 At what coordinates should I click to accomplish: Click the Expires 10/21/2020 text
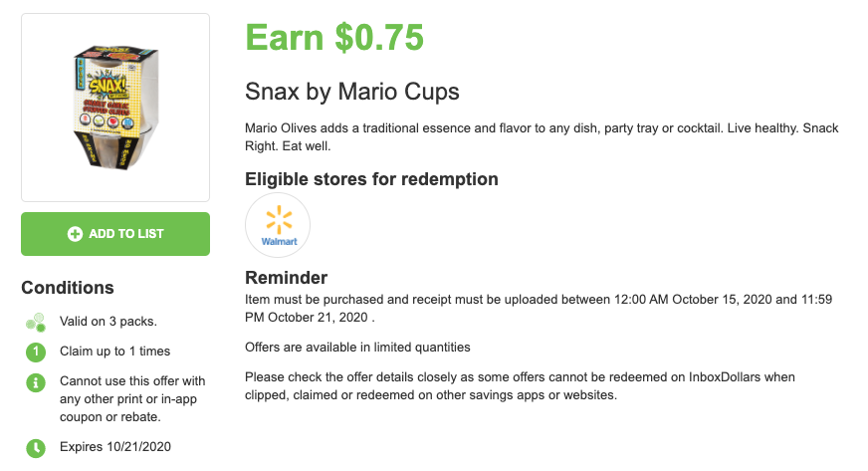[116, 446]
